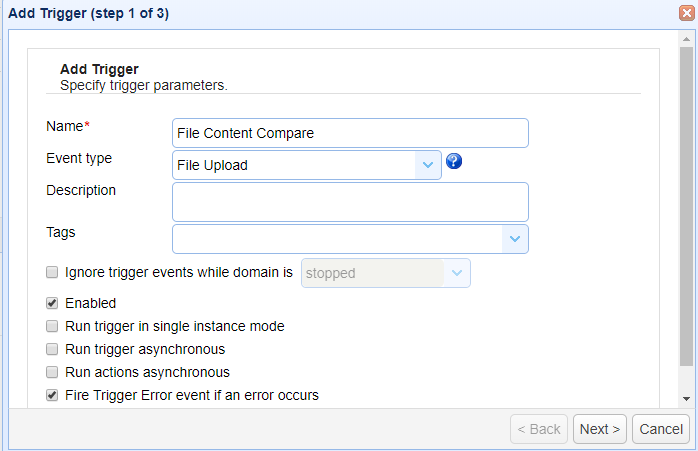This screenshot has width=698, height=451.
Task: Disable Fire Trigger Error event checkbox
Action: [52, 395]
